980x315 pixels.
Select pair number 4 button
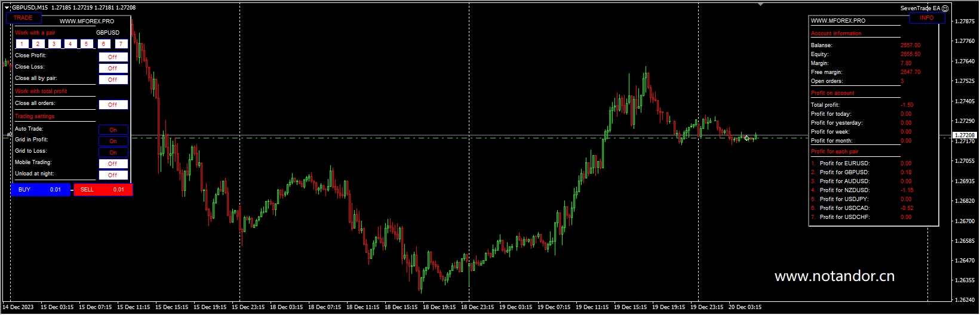(x=70, y=44)
